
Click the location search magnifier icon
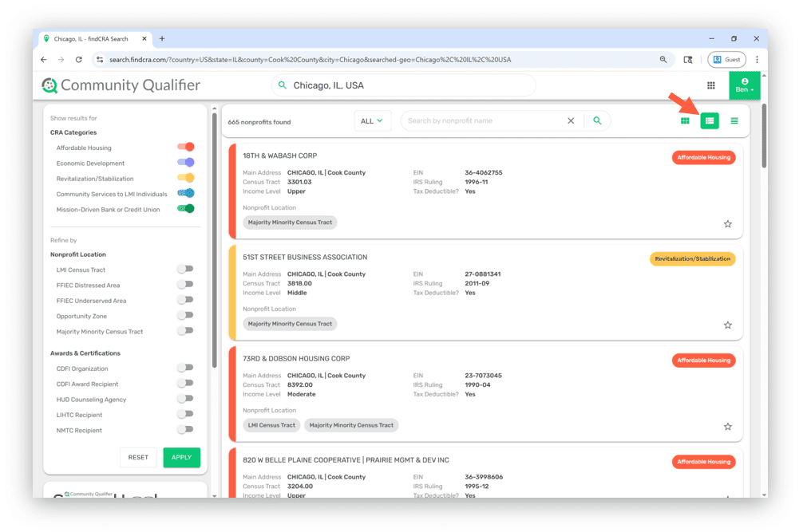[283, 85]
